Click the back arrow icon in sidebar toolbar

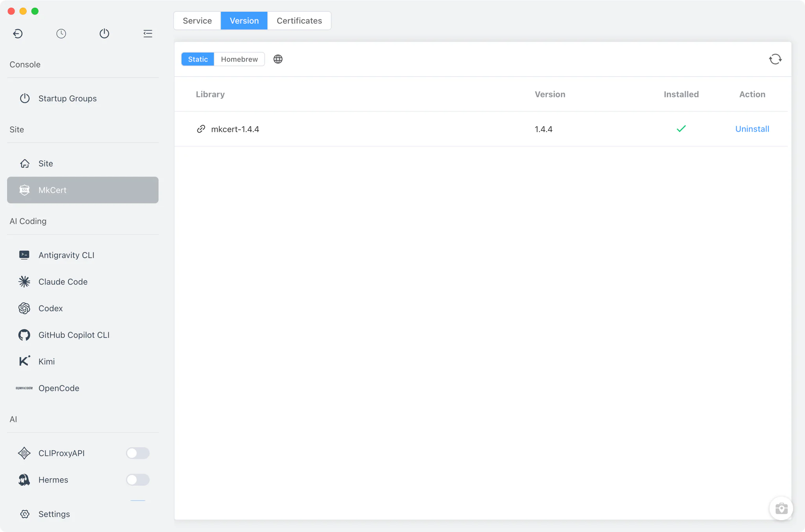click(18, 33)
